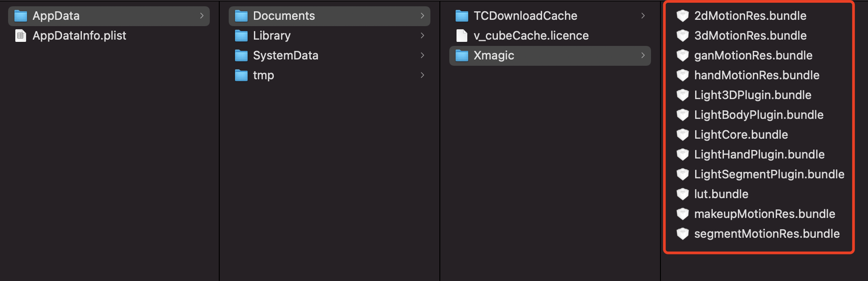Click the Xmagic folder icon
This screenshot has height=281, width=868.
[462, 56]
